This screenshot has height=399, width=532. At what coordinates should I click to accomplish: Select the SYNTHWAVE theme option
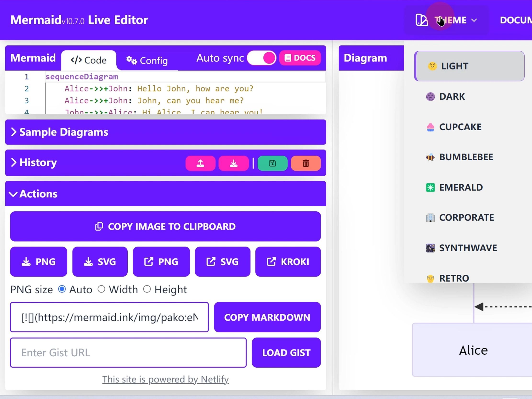tap(468, 248)
